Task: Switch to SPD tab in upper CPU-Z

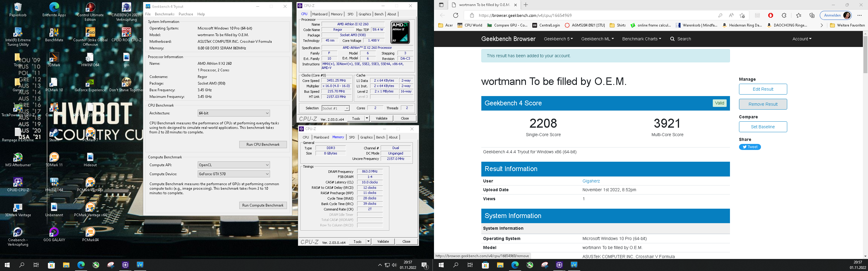Action: tap(351, 14)
